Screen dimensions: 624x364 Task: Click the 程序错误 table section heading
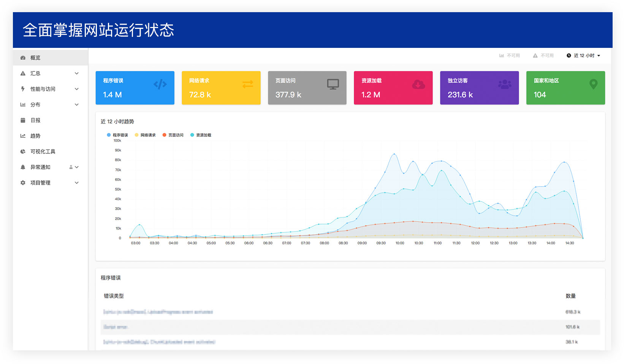pyautogui.click(x=111, y=278)
